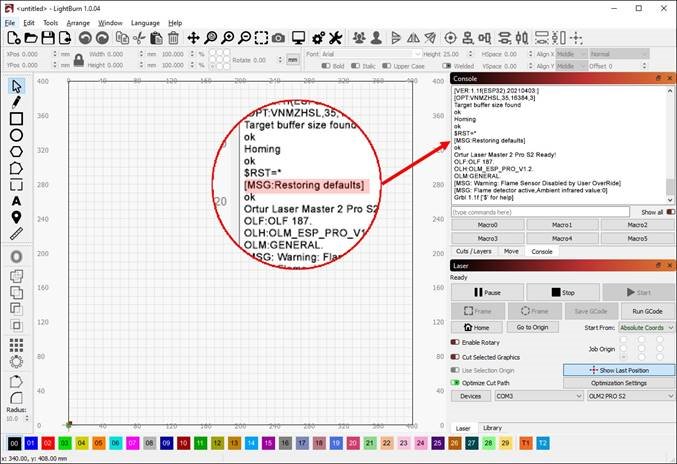The image size is (677, 464).
Task: Open the Offset Shapes tool
Action: [16, 257]
